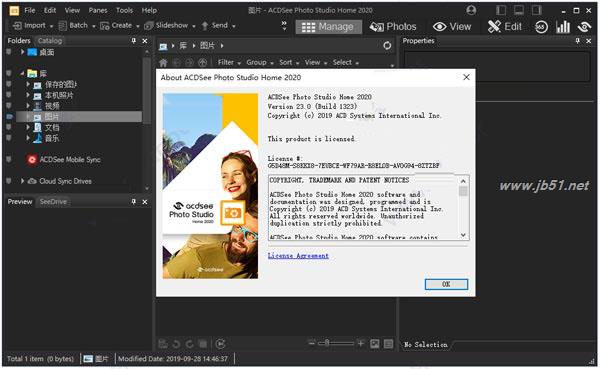600x369 pixels.
Task: Toggle the bottom panel layout icon
Action: coord(519,10)
